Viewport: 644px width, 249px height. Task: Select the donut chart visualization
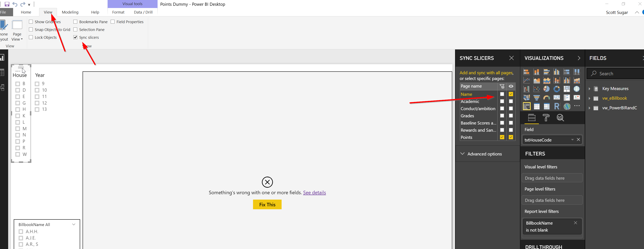(557, 89)
